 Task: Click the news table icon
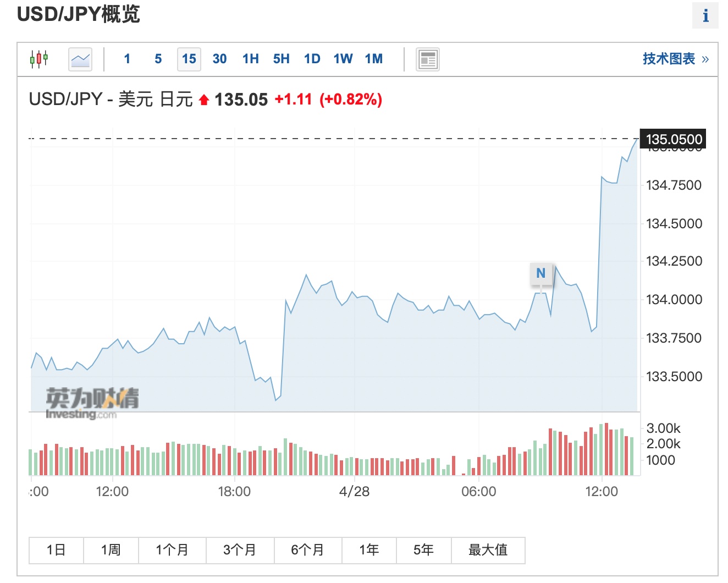pos(428,59)
